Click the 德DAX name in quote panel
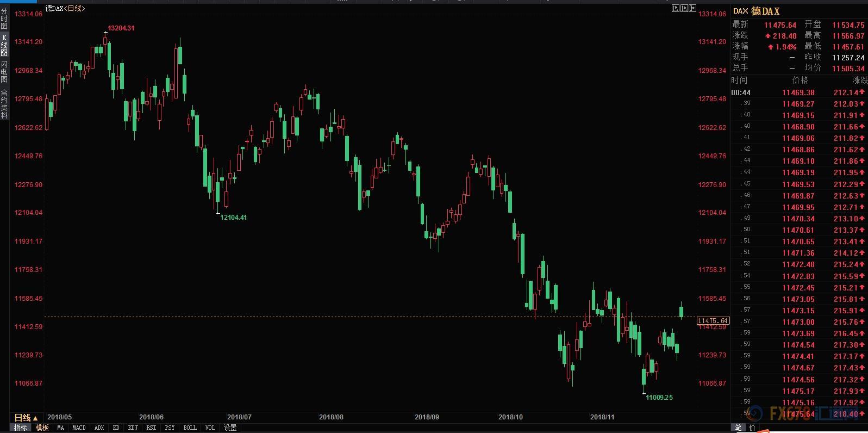 tap(765, 11)
